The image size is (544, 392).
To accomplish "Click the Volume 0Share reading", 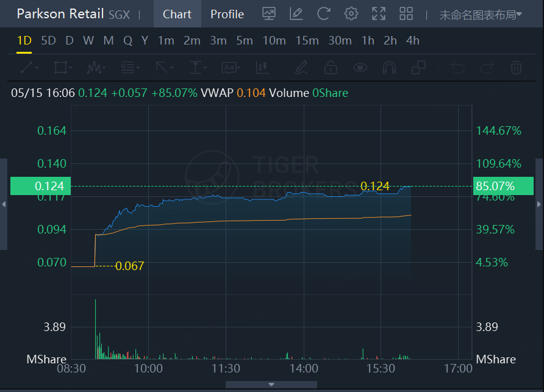I will [309, 93].
